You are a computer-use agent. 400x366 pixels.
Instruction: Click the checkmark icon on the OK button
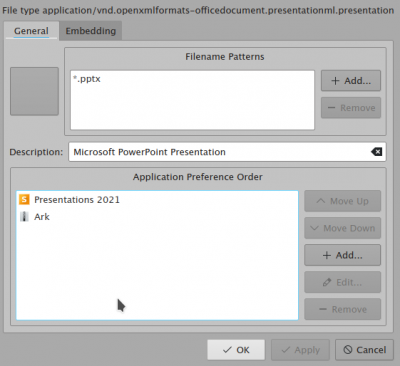click(x=227, y=350)
